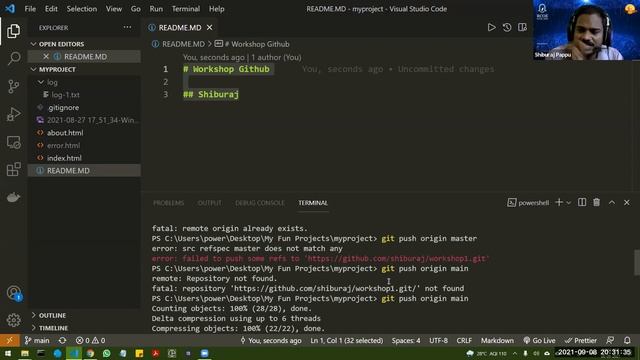Expand the Timeline section
The image size is (640, 360).
click(53, 328)
